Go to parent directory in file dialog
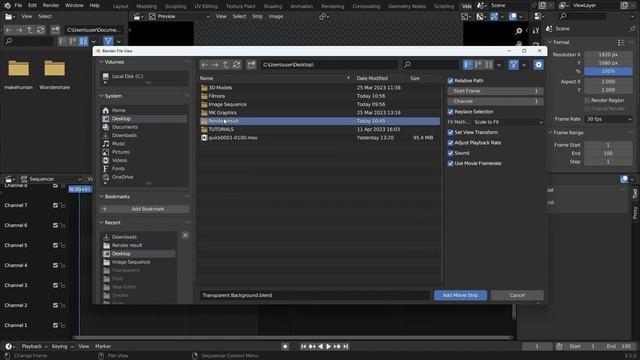This screenshot has width=640, height=360. 226,65
